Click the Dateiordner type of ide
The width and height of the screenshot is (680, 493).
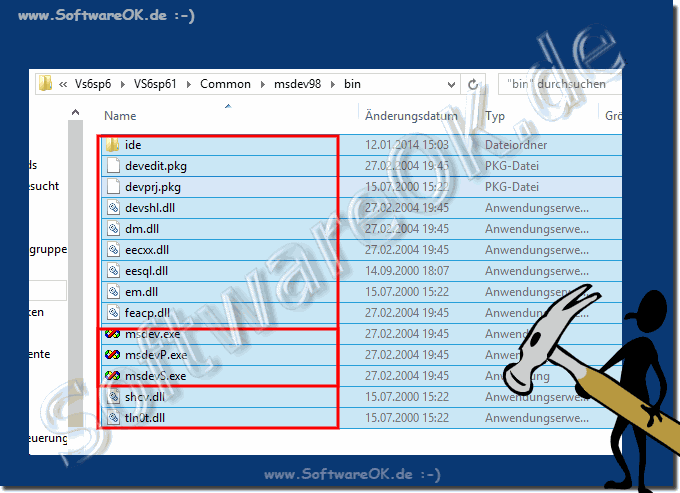tap(516, 145)
